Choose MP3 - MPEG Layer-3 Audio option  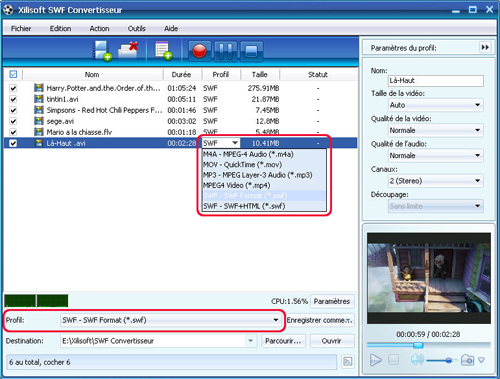pos(264,175)
